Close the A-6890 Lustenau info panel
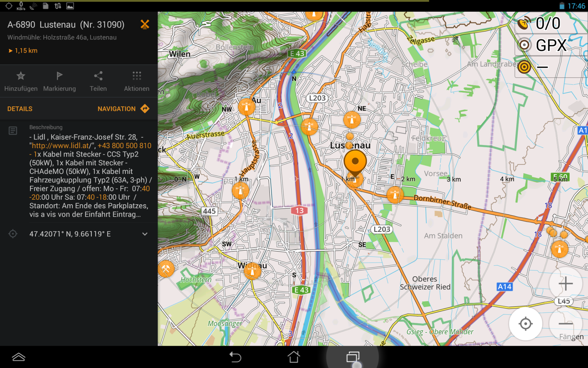Screen dimensions: 588x368 (x=145, y=24)
